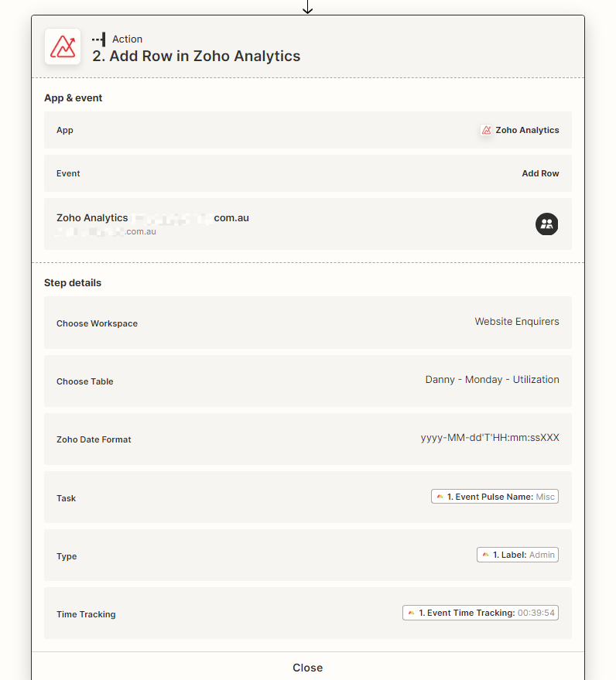Click the Event row label

(x=68, y=173)
